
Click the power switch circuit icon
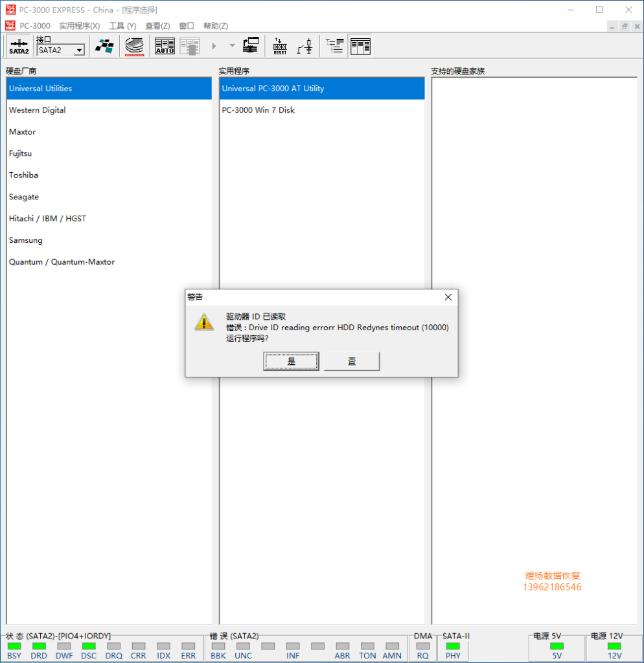coord(305,46)
